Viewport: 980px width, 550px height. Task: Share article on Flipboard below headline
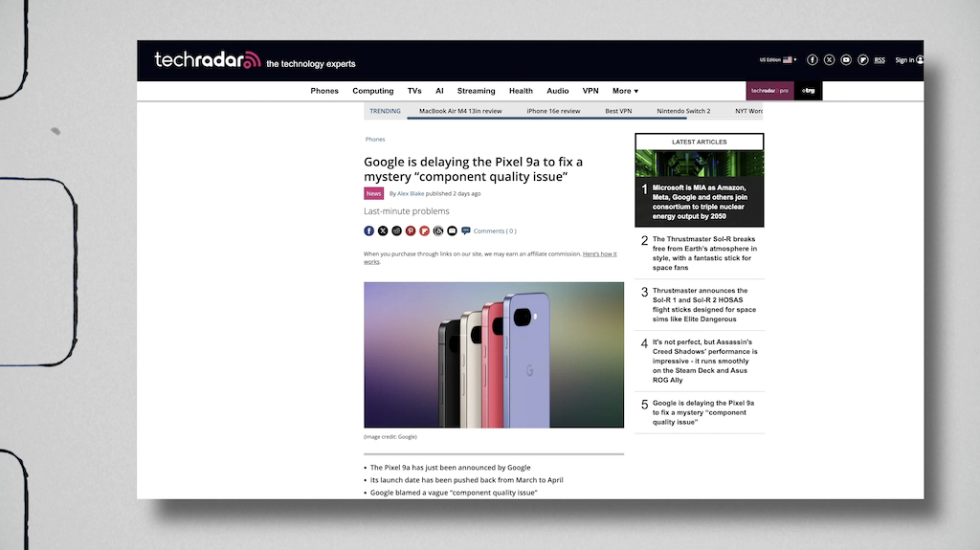[424, 231]
